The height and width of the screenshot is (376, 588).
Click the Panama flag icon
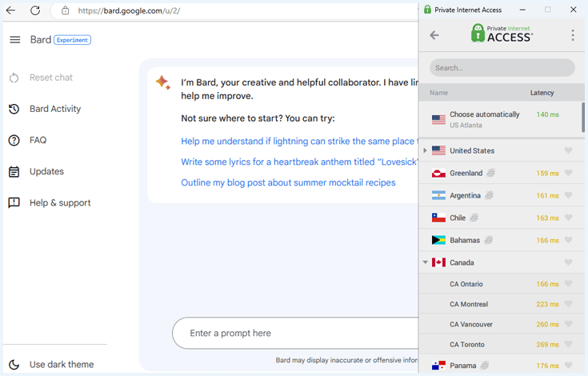[438, 365]
